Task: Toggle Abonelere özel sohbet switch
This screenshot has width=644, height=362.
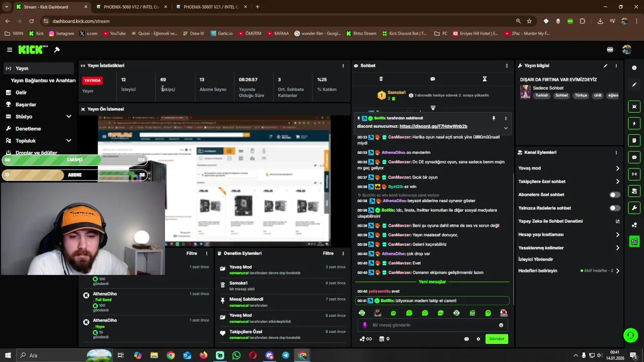Action: click(x=614, y=195)
